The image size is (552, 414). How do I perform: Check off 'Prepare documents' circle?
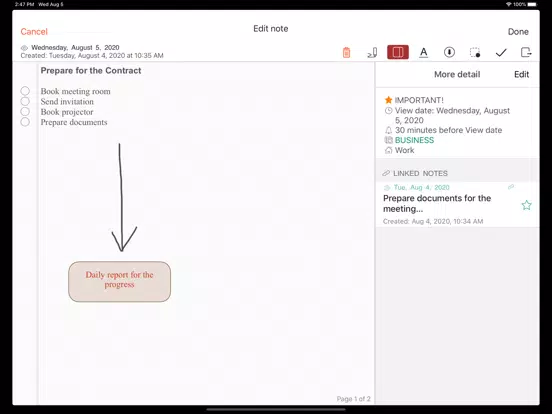tap(25, 122)
